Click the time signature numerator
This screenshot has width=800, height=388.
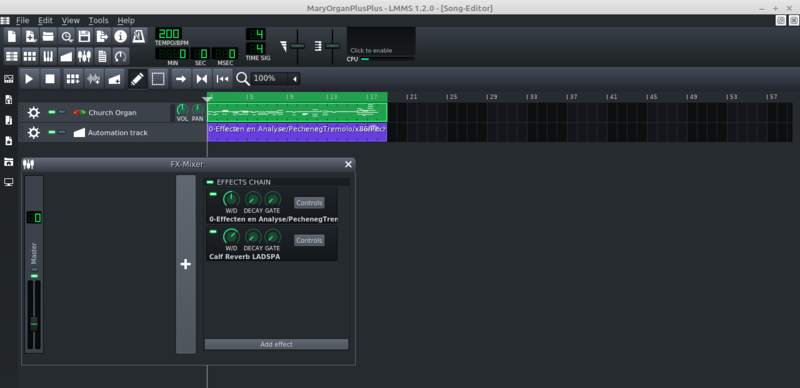click(x=256, y=34)
